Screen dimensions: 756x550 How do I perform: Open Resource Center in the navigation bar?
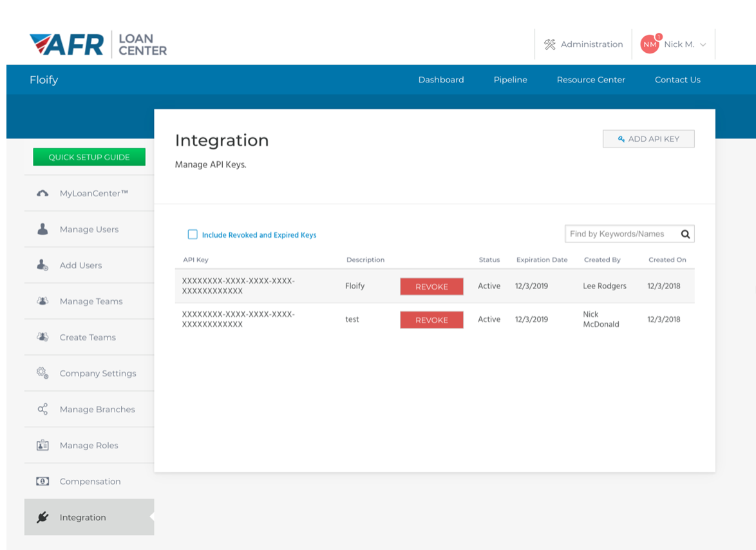click(x=591, y=80)
